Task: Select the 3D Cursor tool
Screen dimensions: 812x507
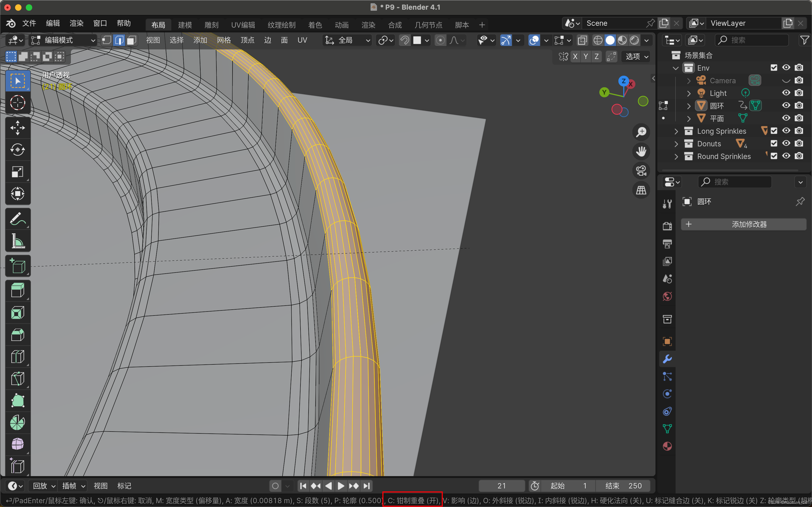Action: [17, 103]
